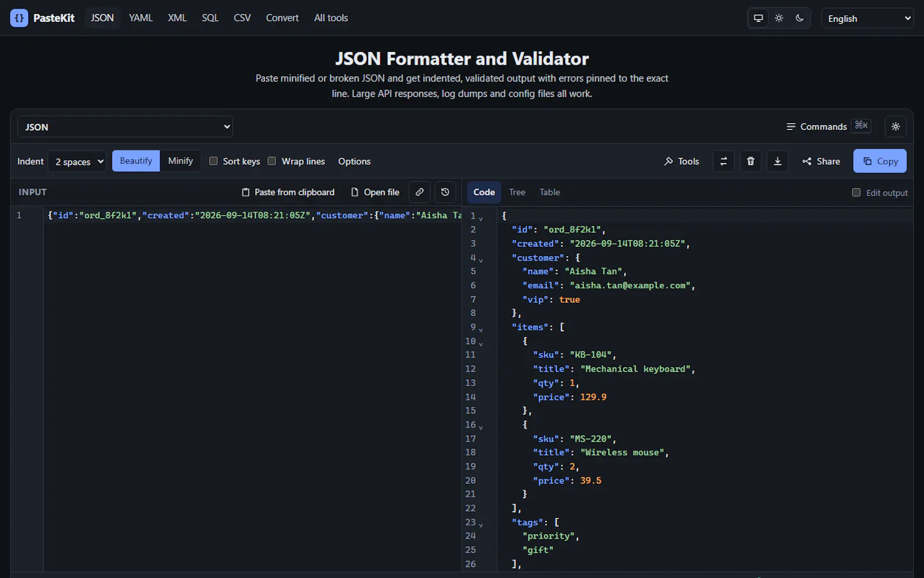Switch to system theme monitor icon
Screen dimensions: 924x578
pyautogui.click(x=758, y=18)
